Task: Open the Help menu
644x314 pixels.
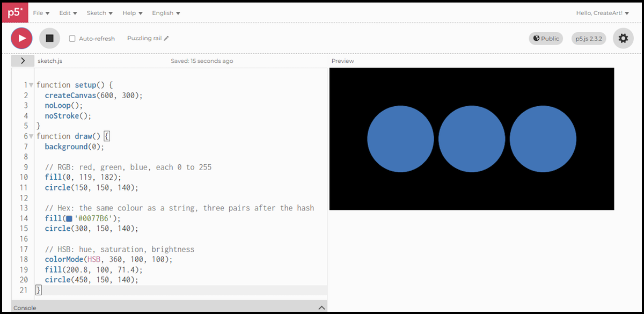Action: point(133,13)
